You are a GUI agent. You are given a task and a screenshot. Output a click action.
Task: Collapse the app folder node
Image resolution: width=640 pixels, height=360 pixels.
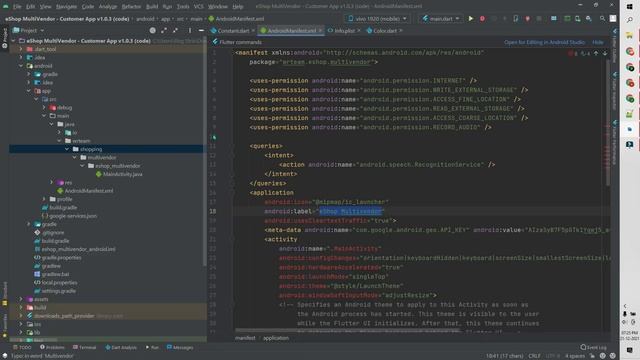coord(29,91)
